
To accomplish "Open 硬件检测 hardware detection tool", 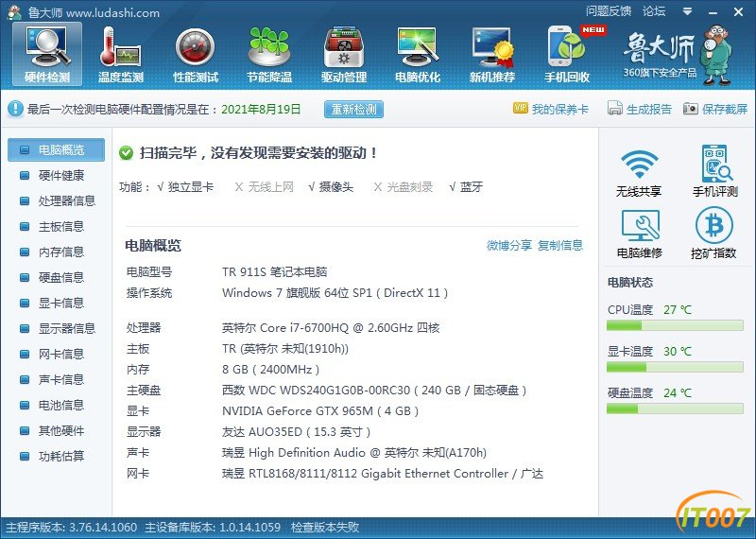I will point(47,55).
